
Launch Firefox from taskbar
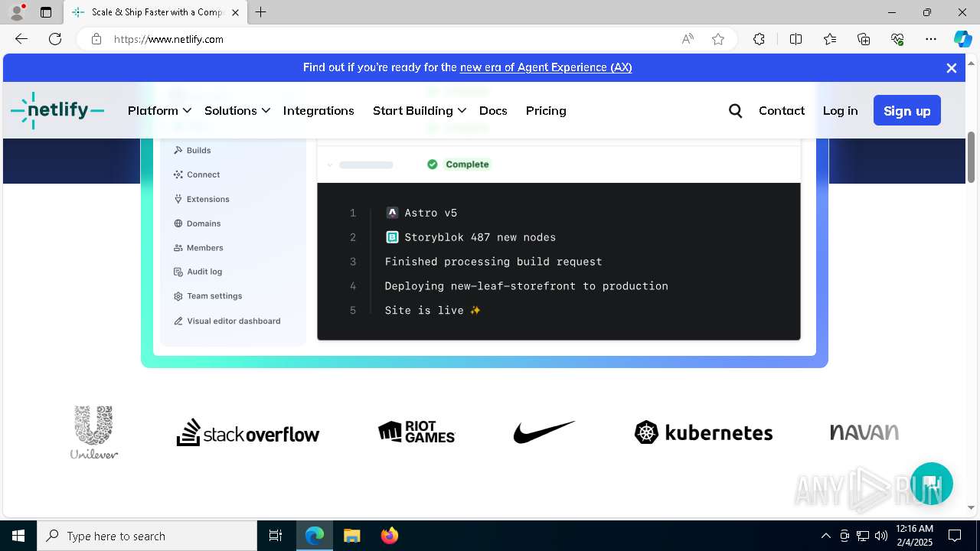click(x=390, y=536)
